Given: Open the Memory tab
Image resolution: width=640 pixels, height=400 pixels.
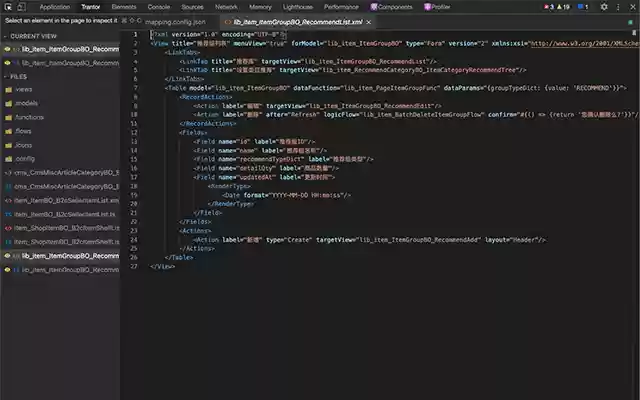Looking at the screenshot, I should [x=260, y=7].
